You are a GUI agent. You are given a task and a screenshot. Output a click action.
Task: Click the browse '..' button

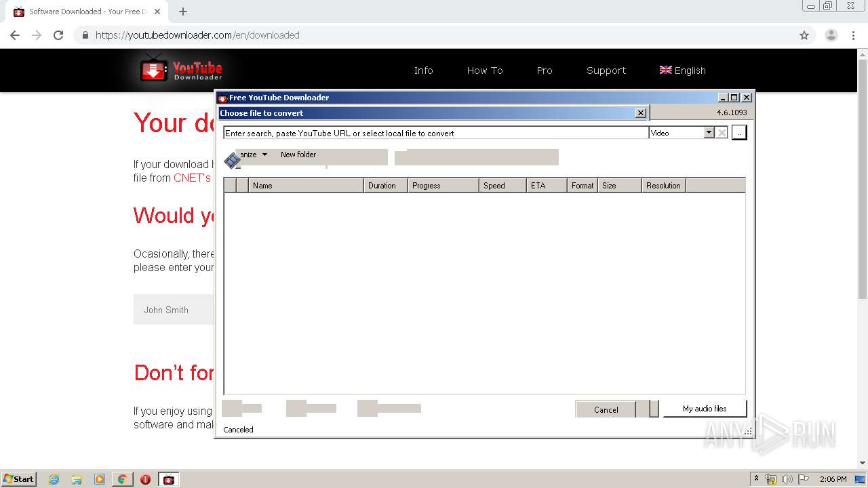739,133
